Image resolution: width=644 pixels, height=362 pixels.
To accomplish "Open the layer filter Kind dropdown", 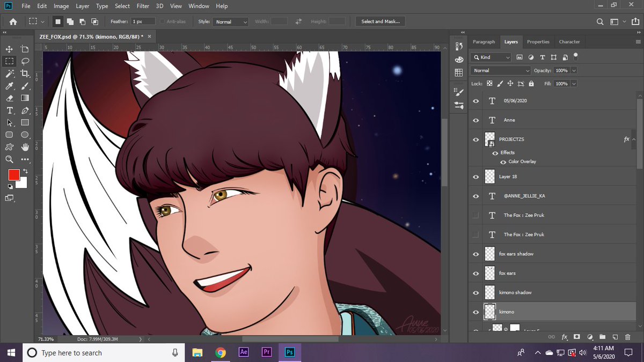I will 492,57.
